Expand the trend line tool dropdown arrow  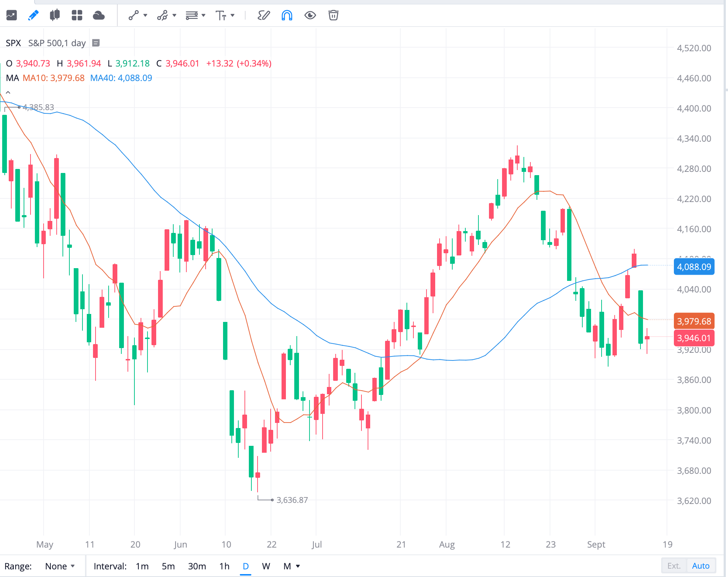(145, 15)
